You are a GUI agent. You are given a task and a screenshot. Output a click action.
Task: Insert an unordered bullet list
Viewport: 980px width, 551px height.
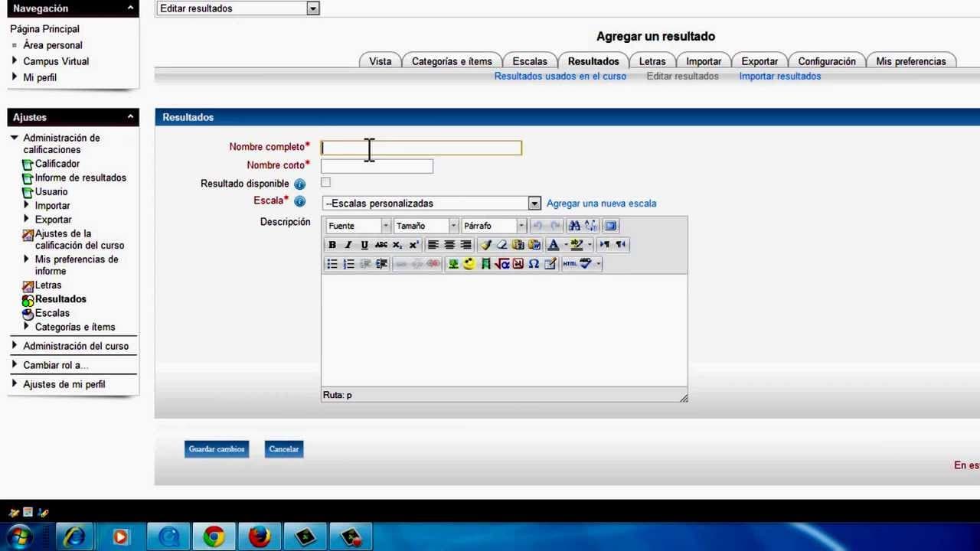pos(332,264)
